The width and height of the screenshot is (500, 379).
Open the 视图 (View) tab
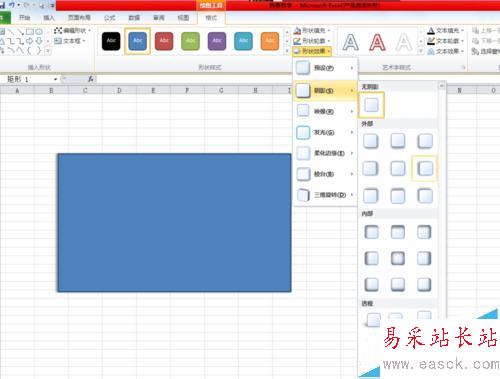click(183, 18)
